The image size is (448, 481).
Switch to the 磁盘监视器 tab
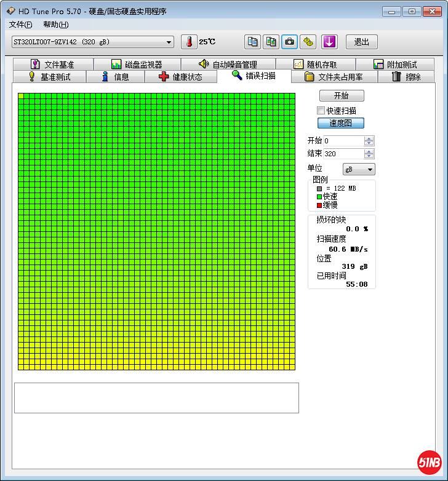tap(137, 65)
